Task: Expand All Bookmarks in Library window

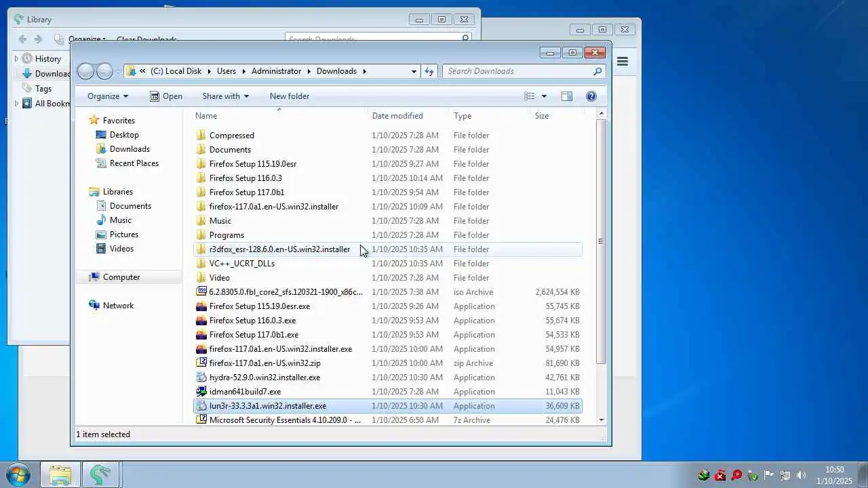Action: [17, 104]
